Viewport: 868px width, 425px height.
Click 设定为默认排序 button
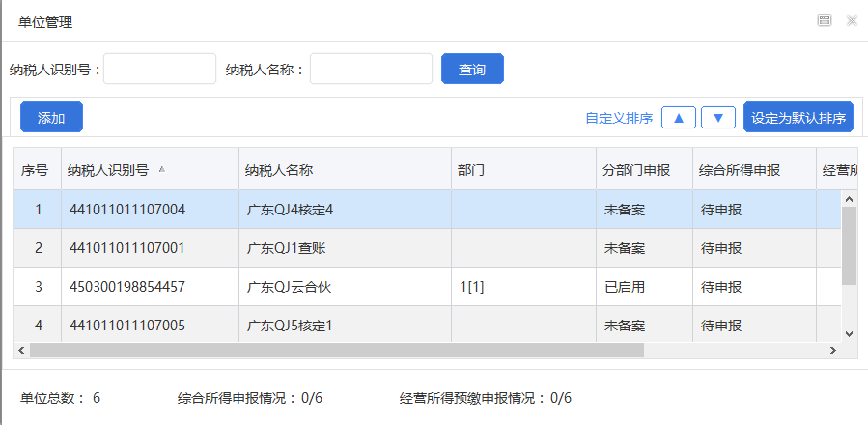pyautogui.click(x=798, y=118)
